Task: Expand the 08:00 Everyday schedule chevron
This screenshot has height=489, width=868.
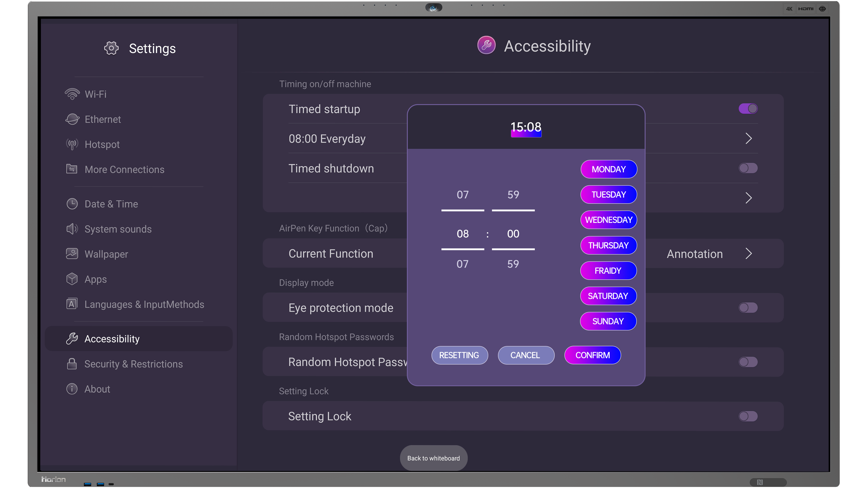Action: click(748, 138)
